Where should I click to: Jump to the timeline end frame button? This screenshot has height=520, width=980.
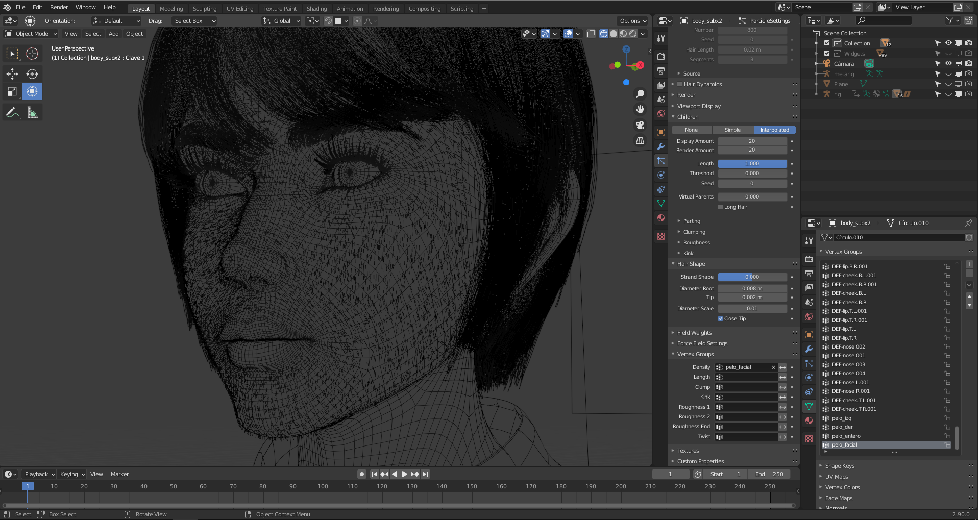[x=426, y=474]
